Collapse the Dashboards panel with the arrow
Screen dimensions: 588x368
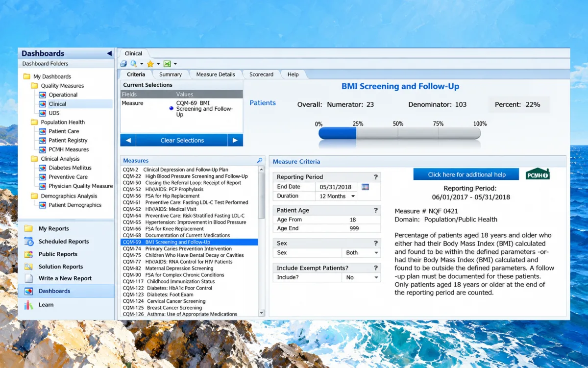coord(109,53)
